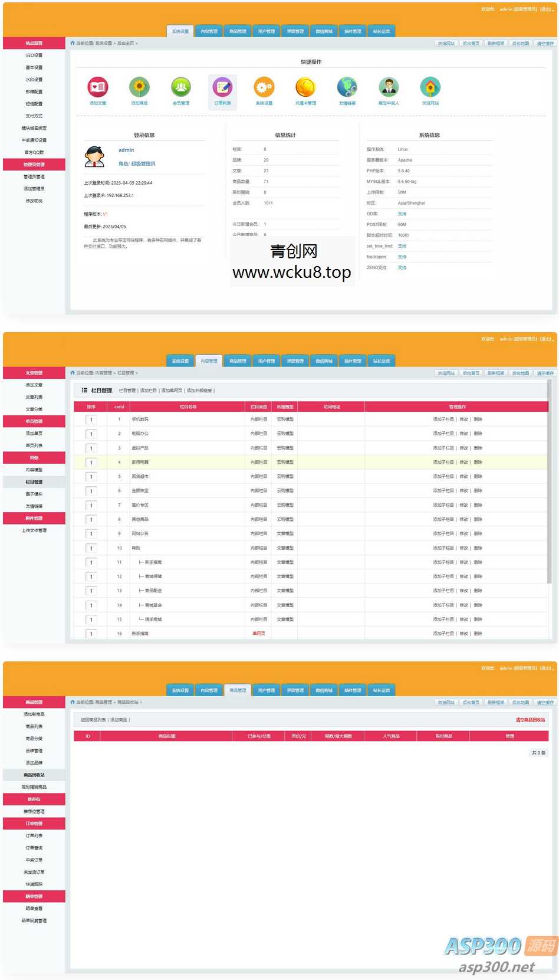This screenshot has height=980, width=559.
Task: Click 清空缓存 button in top dashboard toolbar
Action: 545,43
